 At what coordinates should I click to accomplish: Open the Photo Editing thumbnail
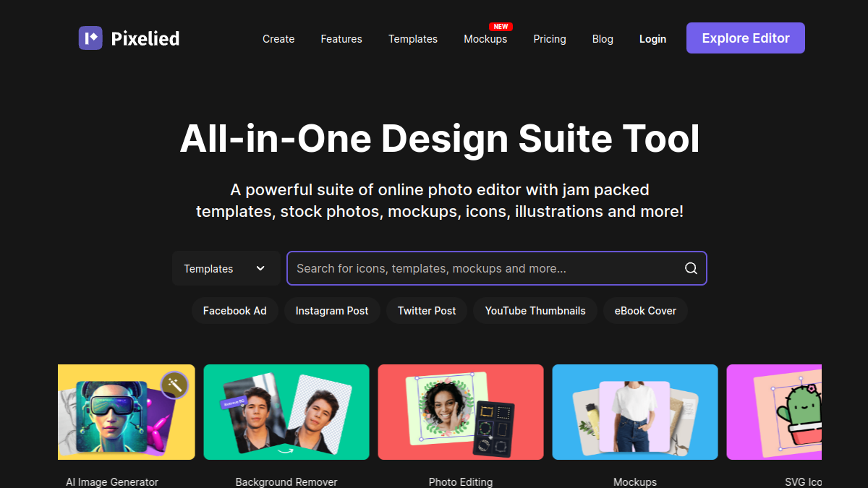461,412
